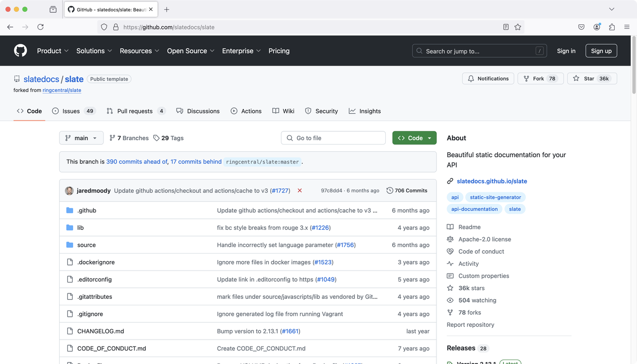Open the .dockerignore file

(x=96, y=262)
